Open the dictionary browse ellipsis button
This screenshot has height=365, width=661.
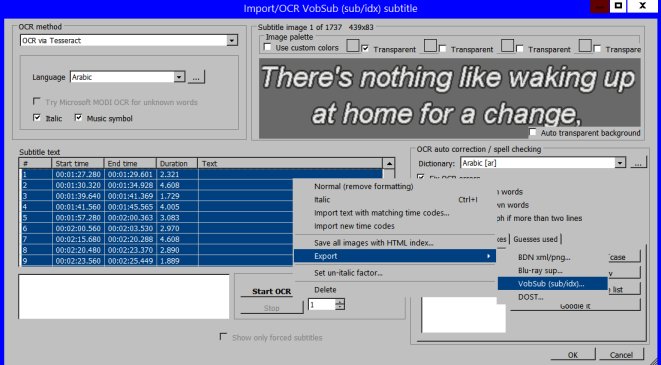click(x=638, y=163)
